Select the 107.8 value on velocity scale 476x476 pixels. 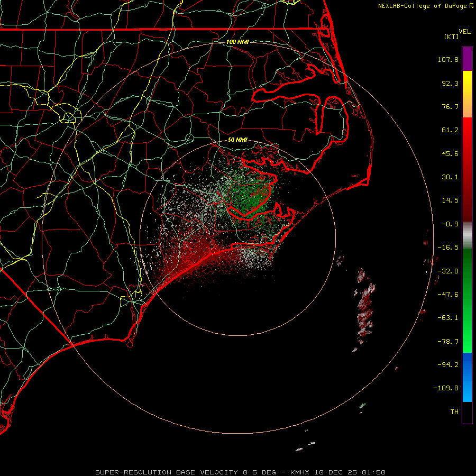tap(448, 59)
